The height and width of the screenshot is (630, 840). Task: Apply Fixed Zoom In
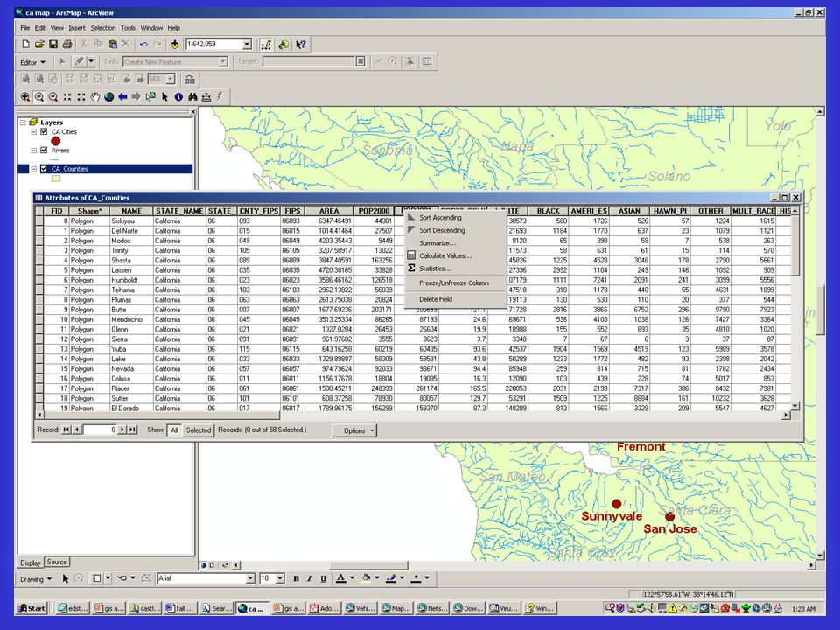(x=67, y=97)
